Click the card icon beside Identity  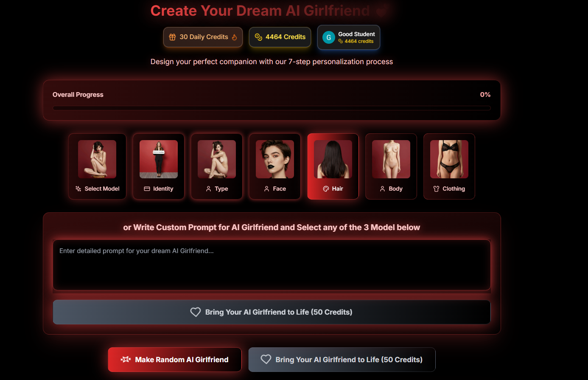pos(147,189)
